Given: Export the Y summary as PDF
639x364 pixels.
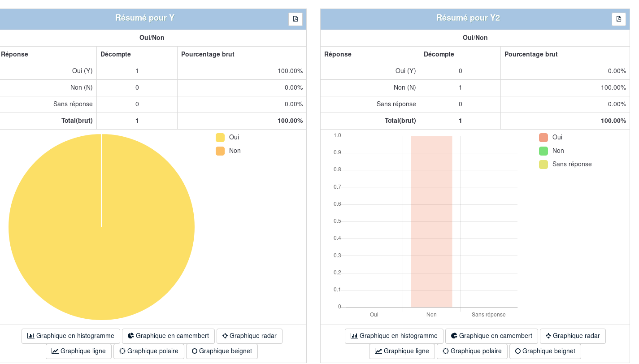Looking at the screenshot, I should coord(295,19).
